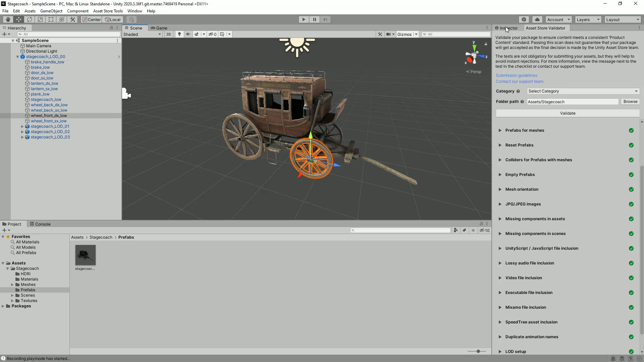Switch to Game tab
Viewport: 644px width, 362px height.
coord(159,28)
